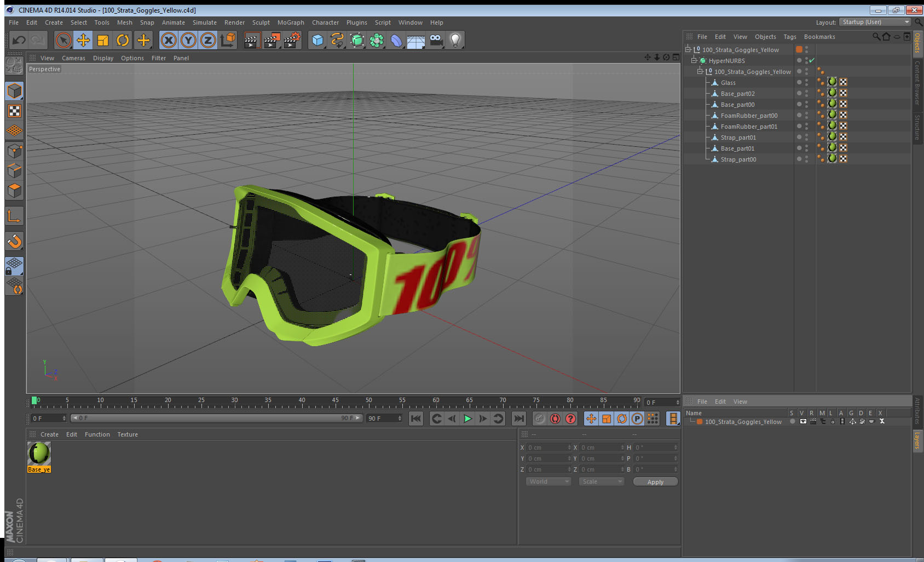The height and width of the screenshot is (562, 924).
Task: Open the Material Manager Texture menu
Action: click(128, 434)
